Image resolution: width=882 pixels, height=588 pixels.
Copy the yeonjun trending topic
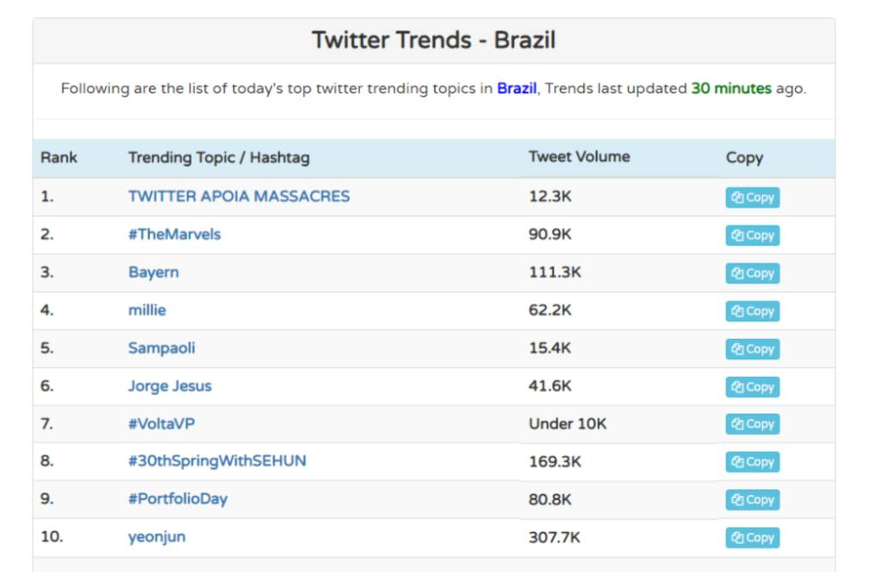click(x=752, y=537)
